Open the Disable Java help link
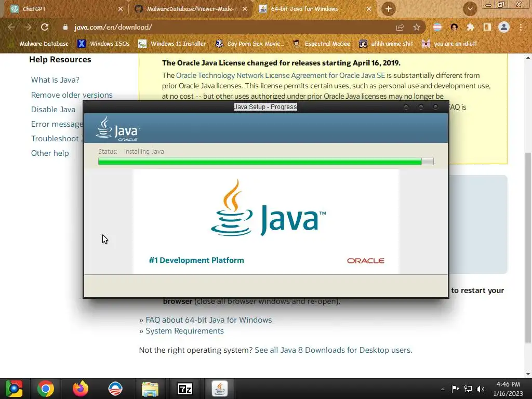This screenshot has height=399, width=532. pyautogui.click(x=54, y=109)
